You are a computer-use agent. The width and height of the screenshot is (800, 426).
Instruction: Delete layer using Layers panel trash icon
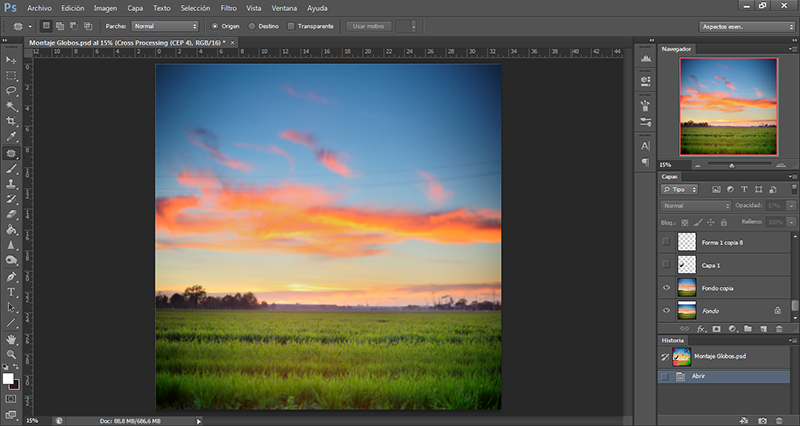tap(779, 329)
